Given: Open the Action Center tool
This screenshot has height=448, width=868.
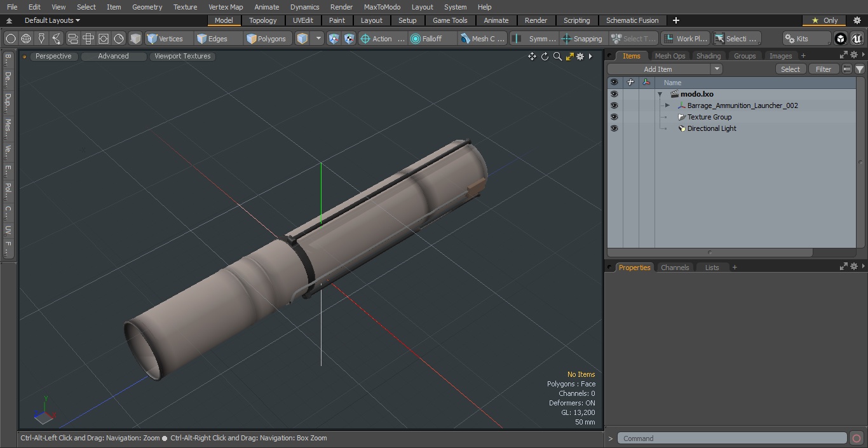Looking at the screenshot, I should (x=383, y=39).
